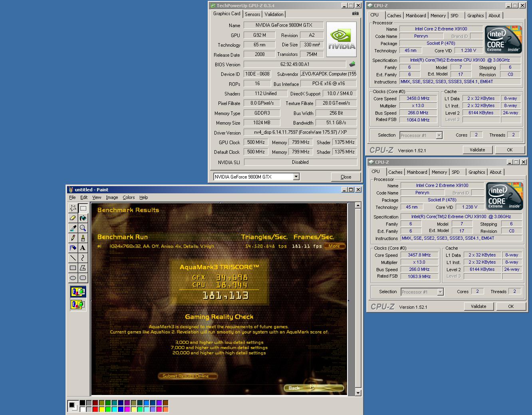532x415 pixels.
Task: Click Validate in the lower CPU-Z window
Action: [478, 306]
